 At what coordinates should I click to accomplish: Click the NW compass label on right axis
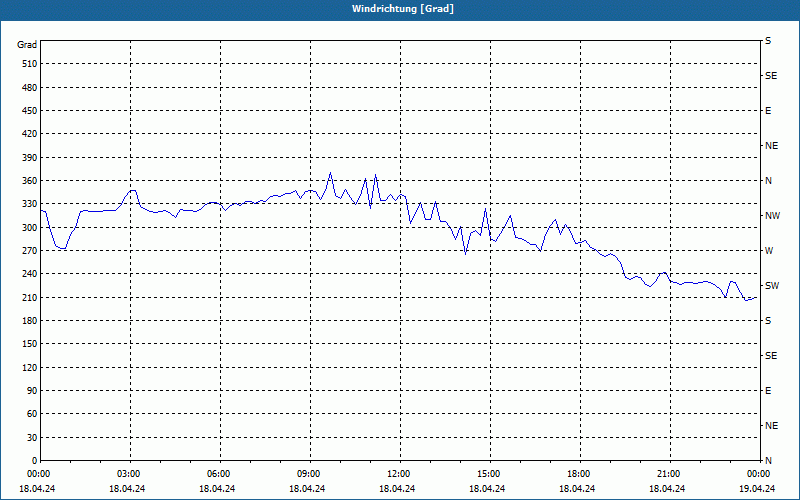772,216
